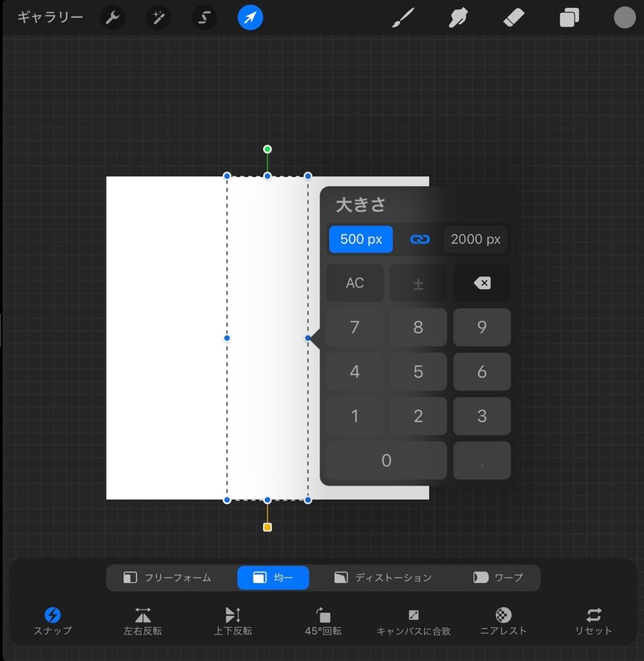Image resolution: width=644 pixels, height=661 pixels.
Task: Open the Layers panel
Action: click(x=569, y=19)
